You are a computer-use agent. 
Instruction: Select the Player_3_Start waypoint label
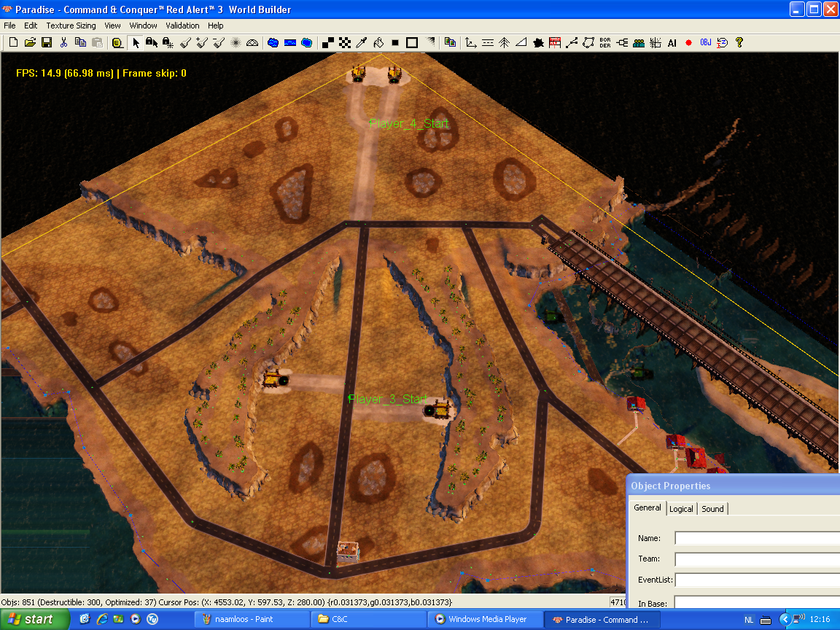pyautogui.click(x=388, y=399)
